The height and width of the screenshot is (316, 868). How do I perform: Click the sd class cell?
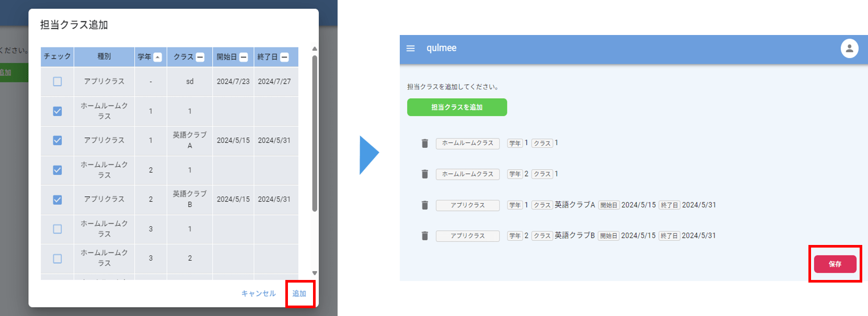pyautogui.click(x=190, y=81)
